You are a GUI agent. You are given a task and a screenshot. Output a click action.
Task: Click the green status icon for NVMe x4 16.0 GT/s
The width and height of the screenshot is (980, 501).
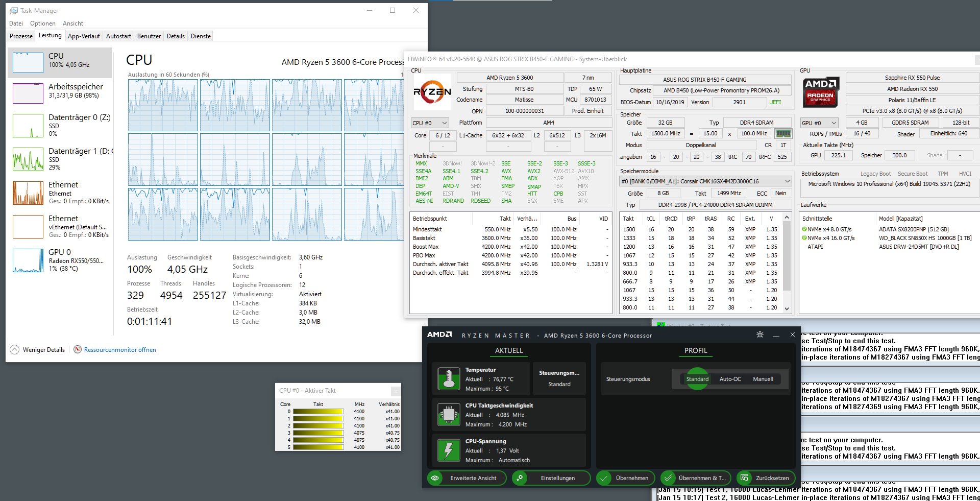pos(804,238)
